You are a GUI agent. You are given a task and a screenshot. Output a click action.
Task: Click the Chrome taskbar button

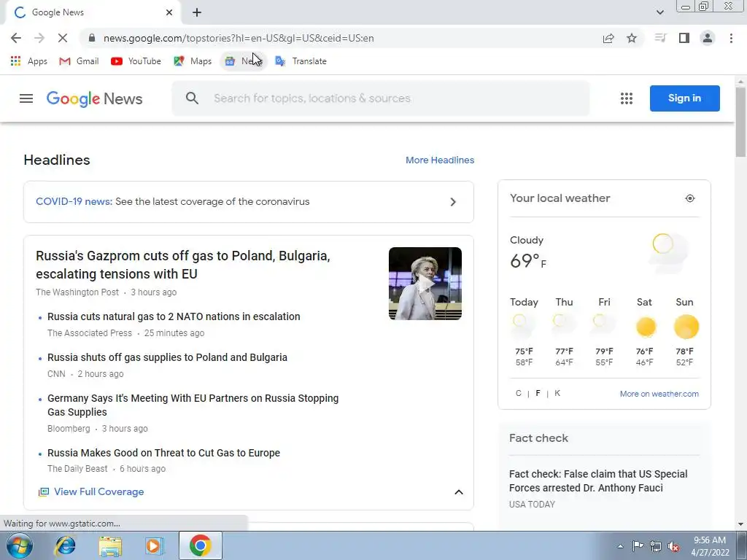click(x=200, y=545)
